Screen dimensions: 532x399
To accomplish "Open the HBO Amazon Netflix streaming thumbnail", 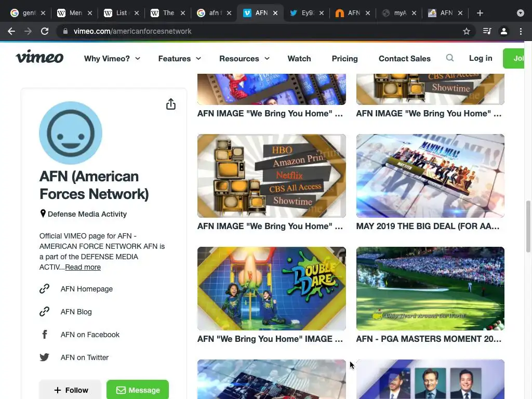I will tap(271, 176).
